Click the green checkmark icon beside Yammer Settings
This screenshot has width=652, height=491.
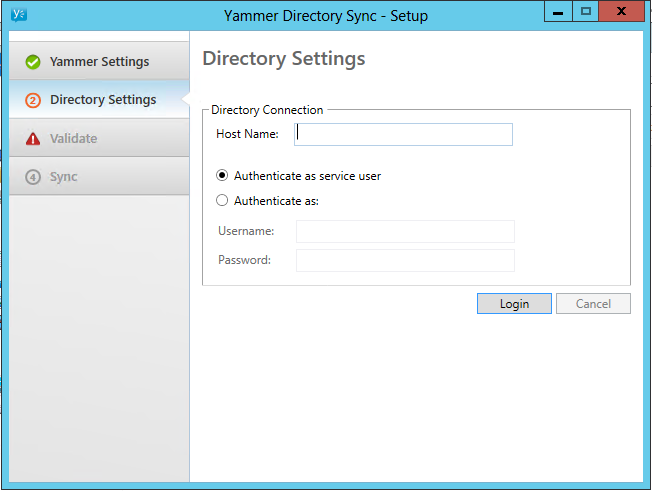(33, 62)
